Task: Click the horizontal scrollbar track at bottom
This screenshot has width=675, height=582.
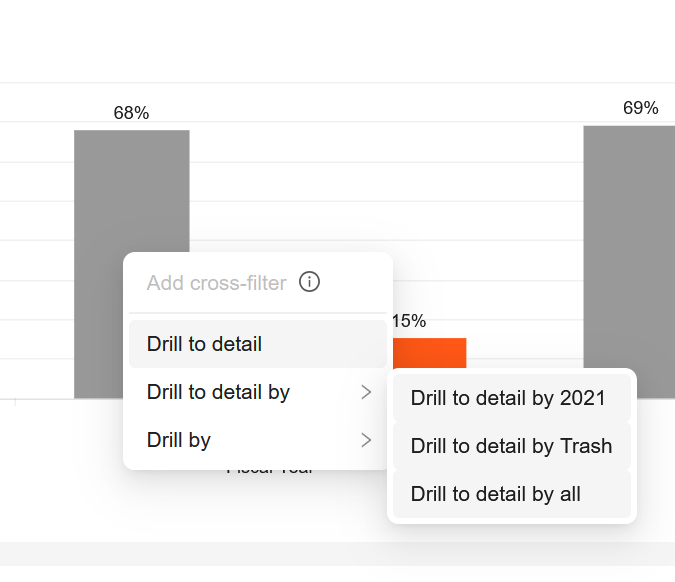Action: click(x=337, y=553)
